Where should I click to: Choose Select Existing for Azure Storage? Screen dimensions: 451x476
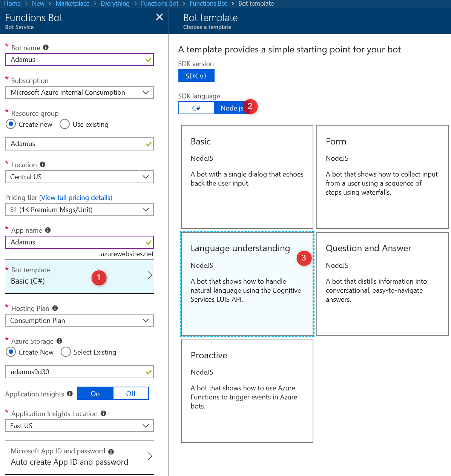pos(66,352)
